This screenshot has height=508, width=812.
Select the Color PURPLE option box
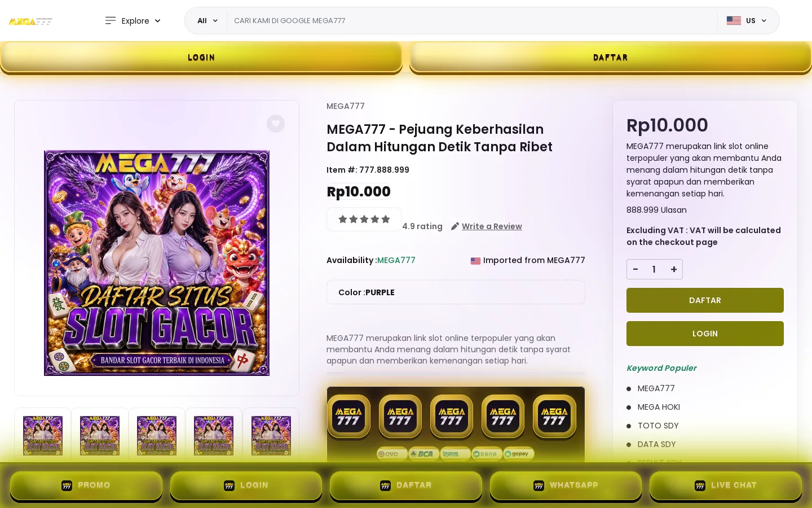coord(456,292)
